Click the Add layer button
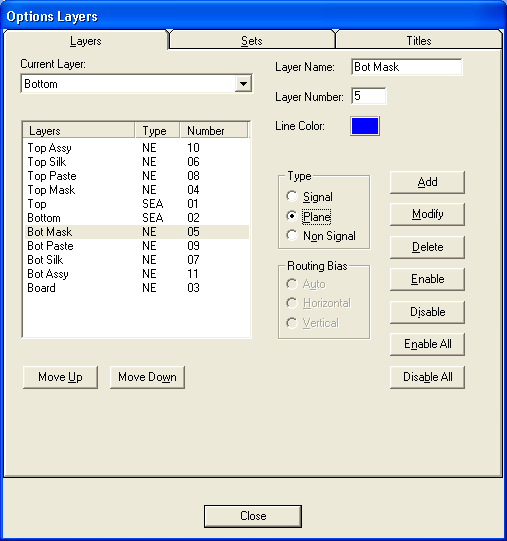This screenshot has height=541, width=507. coord(427,182)
